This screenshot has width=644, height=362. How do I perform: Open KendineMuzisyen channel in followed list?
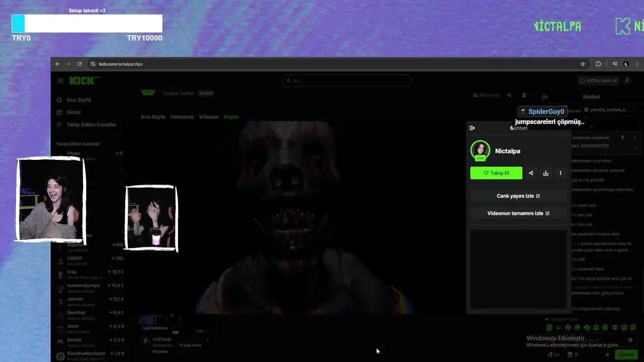[x=90, y=355]
